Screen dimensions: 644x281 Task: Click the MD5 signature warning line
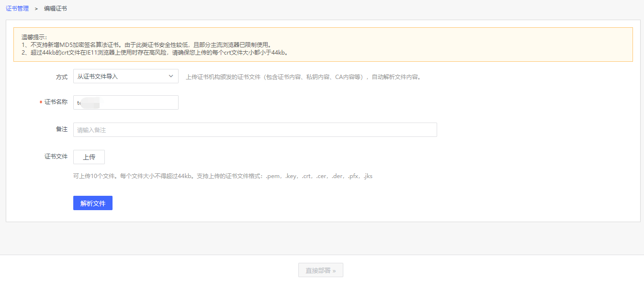point(147,45)
